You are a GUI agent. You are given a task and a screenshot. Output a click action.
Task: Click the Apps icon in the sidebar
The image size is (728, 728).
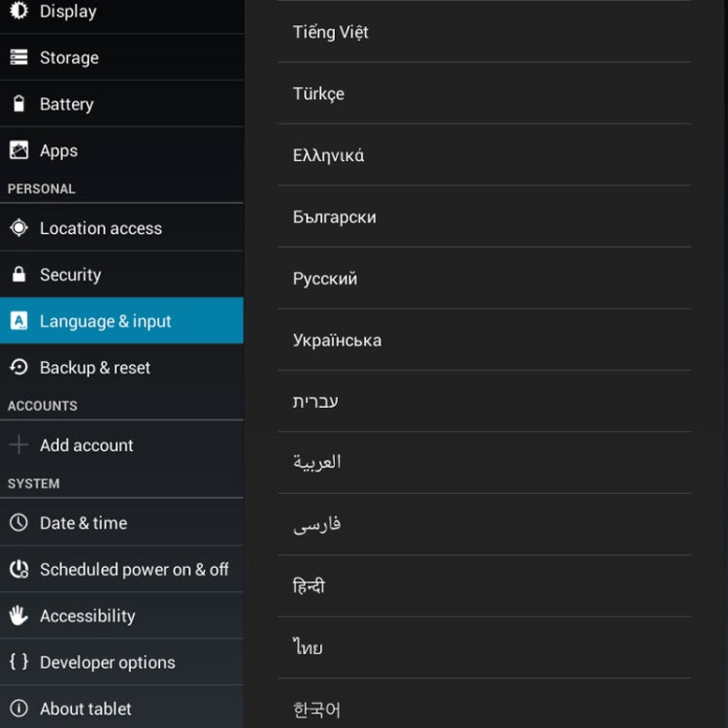tap(18, 149)
